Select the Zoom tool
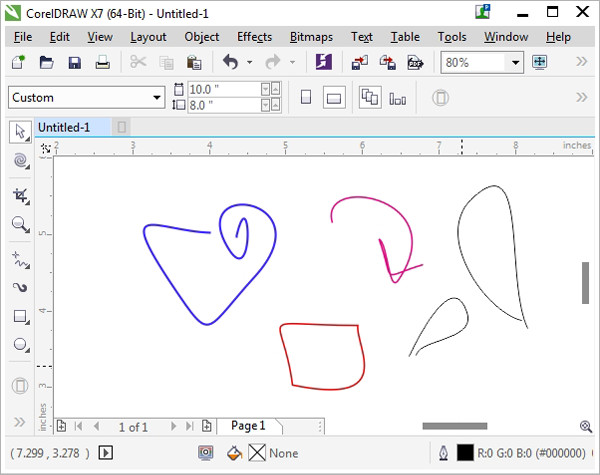The width and height of the screenshot is (600, 475). point(20,224)
